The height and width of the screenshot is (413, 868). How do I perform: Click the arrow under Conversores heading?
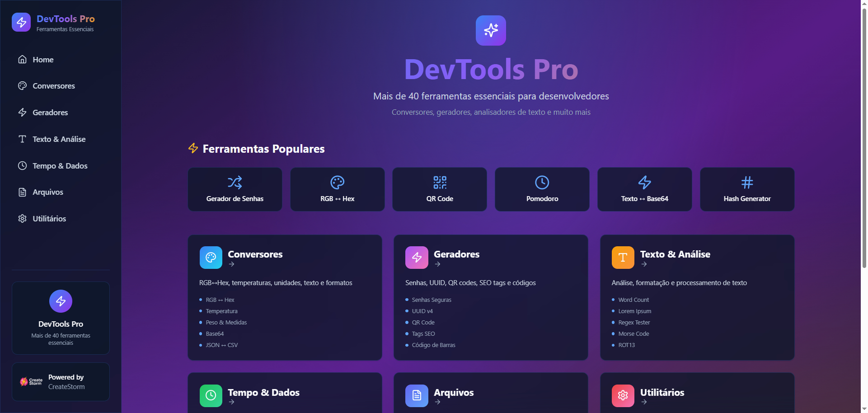231,264
